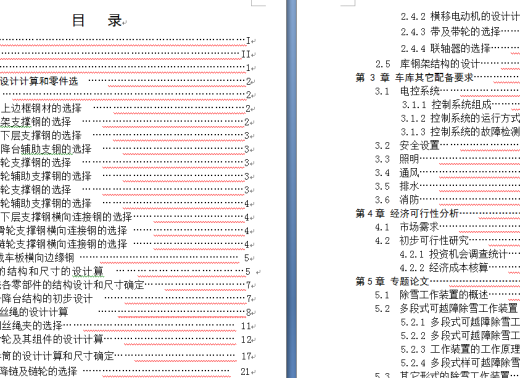Viewport: 520px width, 378px height.
Task: Select the entry 4.2 初步可行性研究
Action: [x=422, y=240]
